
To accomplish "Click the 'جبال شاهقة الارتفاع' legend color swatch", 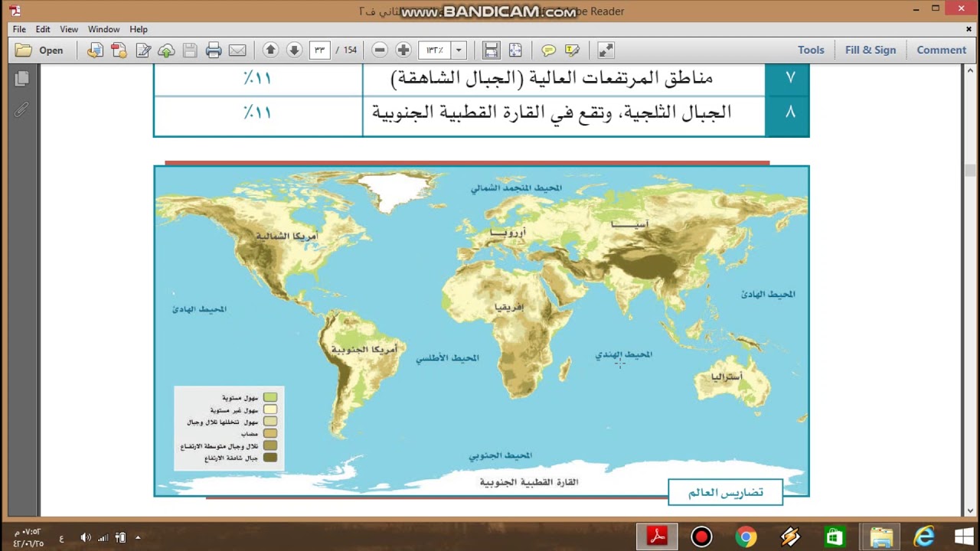I will (270, 458).
